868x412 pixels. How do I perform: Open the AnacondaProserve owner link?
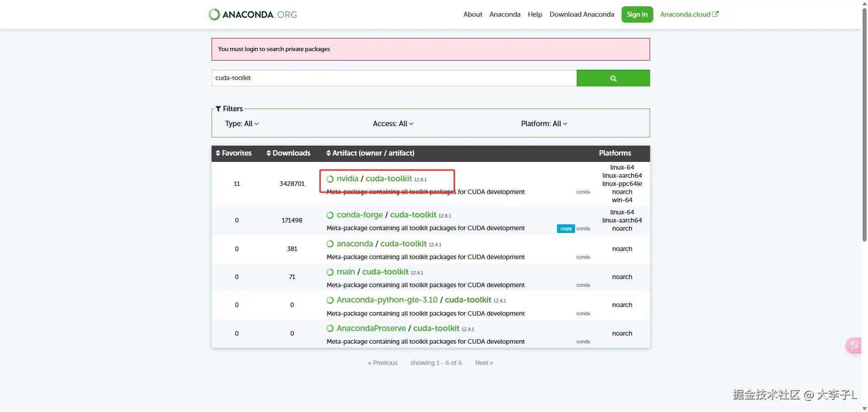coord(371,328)
